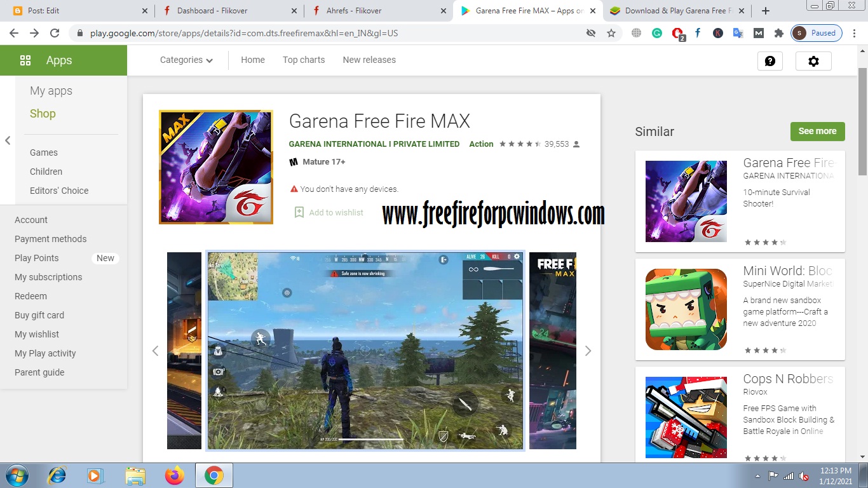Viewport: 868px width, 488px height.
Task: Open Chrome three-dot menu
Action: 855,33
